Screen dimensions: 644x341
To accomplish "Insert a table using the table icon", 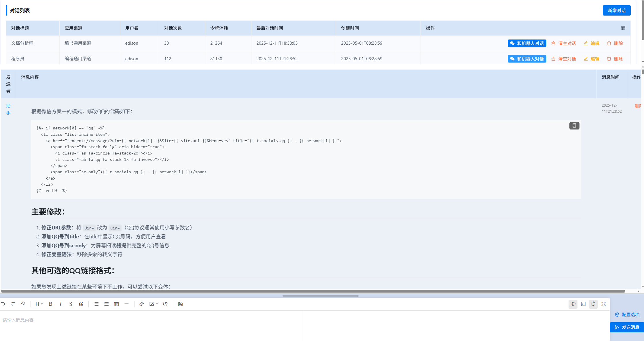I will [x=117, y=304].
